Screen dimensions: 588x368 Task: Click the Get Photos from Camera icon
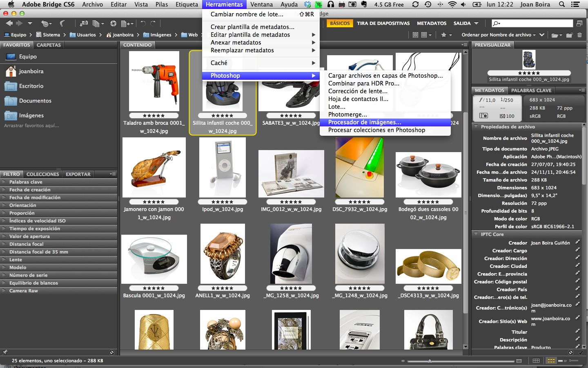(x=84, y=24)
